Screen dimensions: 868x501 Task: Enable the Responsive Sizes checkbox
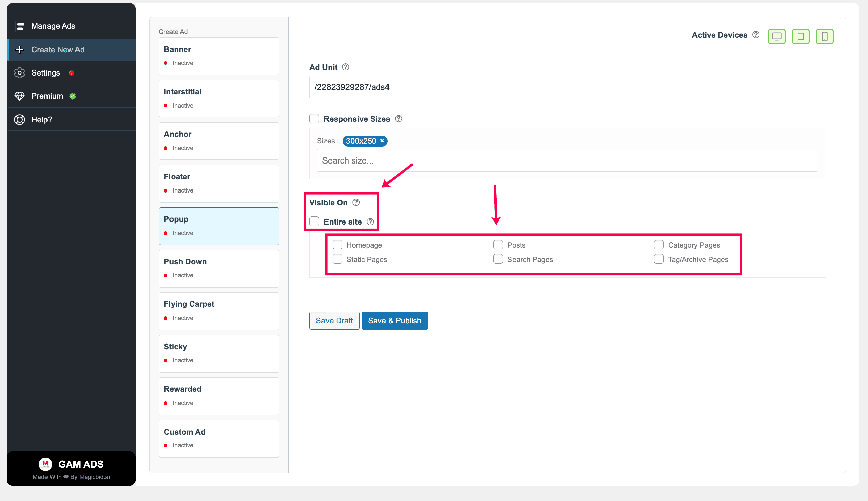(x=314, y=119)
